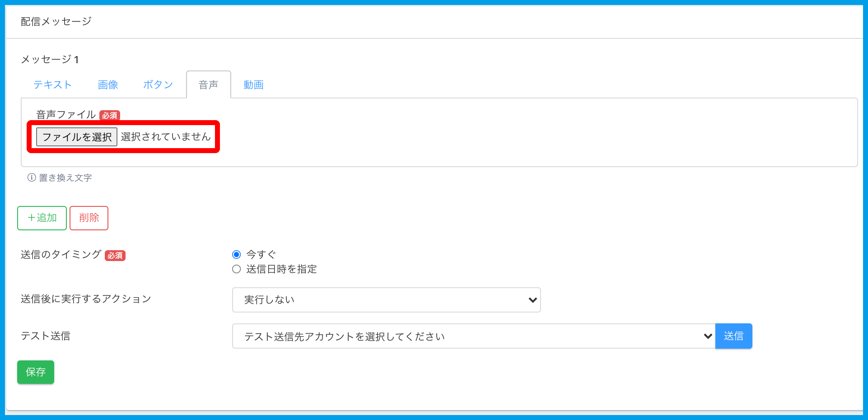868x420 pixels.
Task: Click the green +追加 button
Action: click(42, 218)
